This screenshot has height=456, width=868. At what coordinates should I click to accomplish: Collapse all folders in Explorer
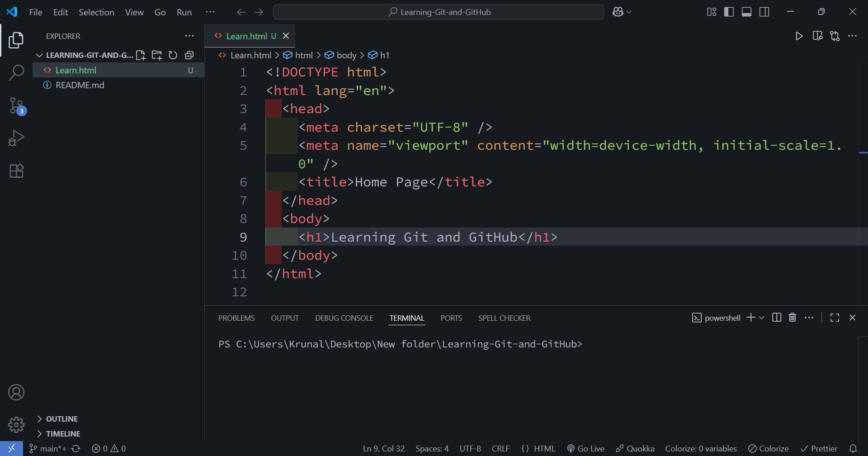pos(189,55)
